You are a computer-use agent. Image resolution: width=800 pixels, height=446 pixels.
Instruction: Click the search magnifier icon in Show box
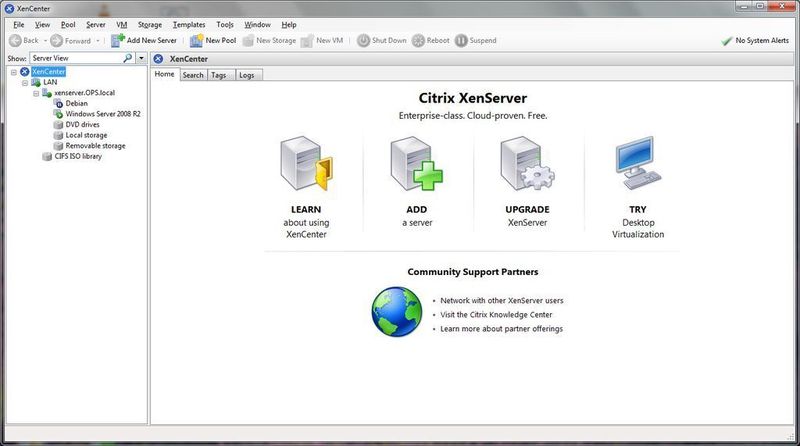click(x=128, y=58)
